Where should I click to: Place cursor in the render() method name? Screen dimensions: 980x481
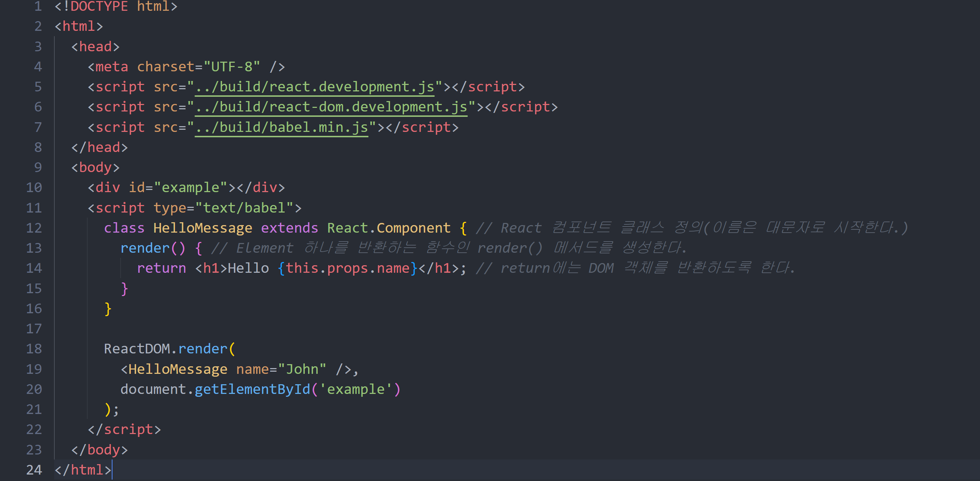[145, 248]
